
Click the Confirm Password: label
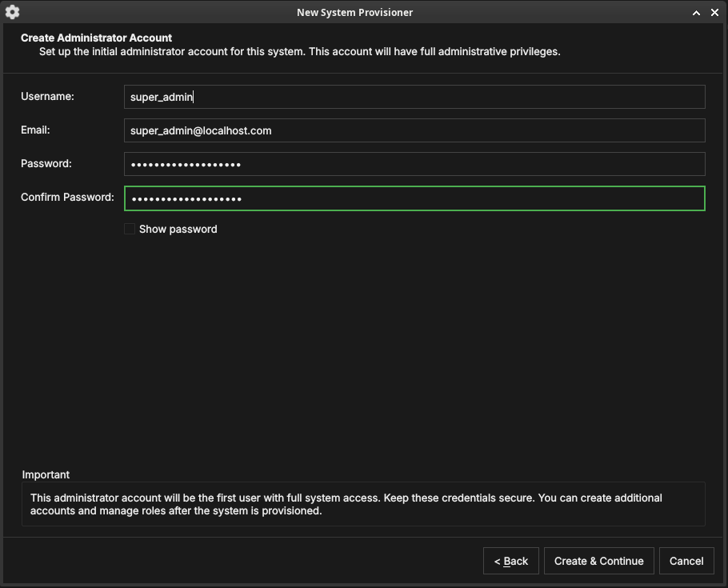click(67, 197)
